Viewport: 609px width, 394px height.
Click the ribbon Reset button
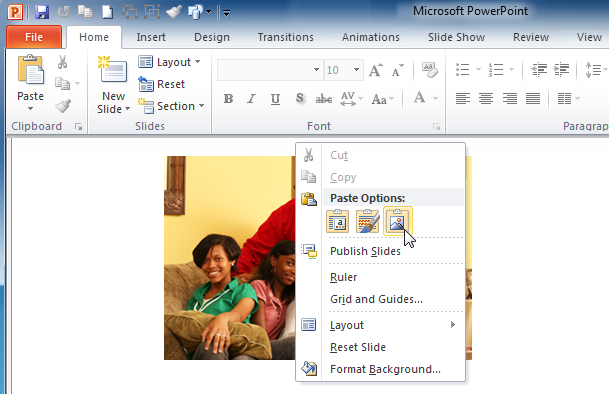[x=162, y=84]
